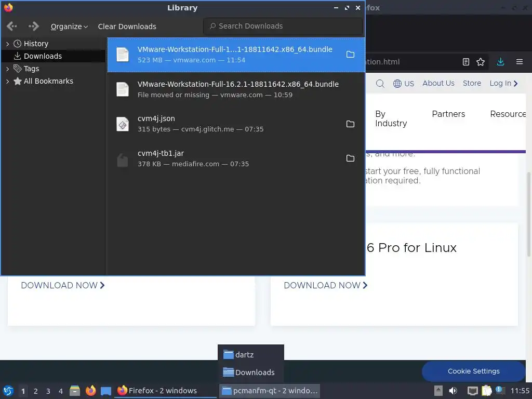
Task: Click file icon of 523 MB VMware bundle
Action: pos(123,55)
